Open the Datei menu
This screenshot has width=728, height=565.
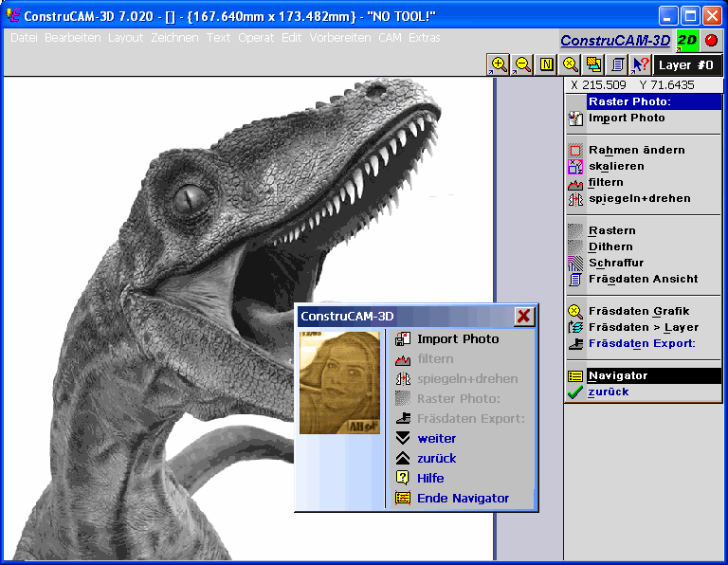[x=24, y=38]
